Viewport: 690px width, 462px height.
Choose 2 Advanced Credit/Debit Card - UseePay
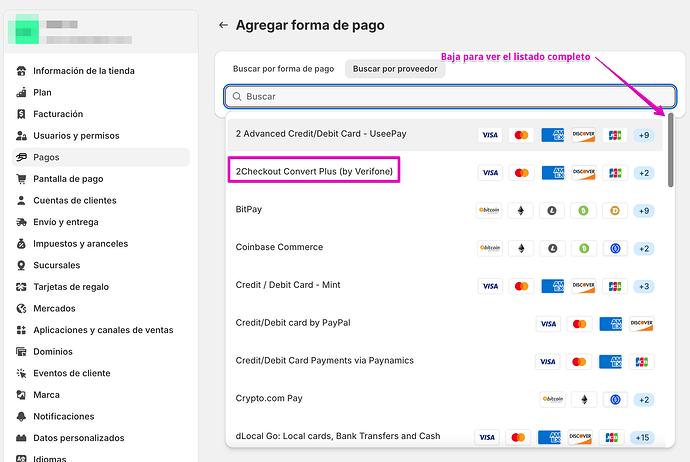click(x=445, y=135)
